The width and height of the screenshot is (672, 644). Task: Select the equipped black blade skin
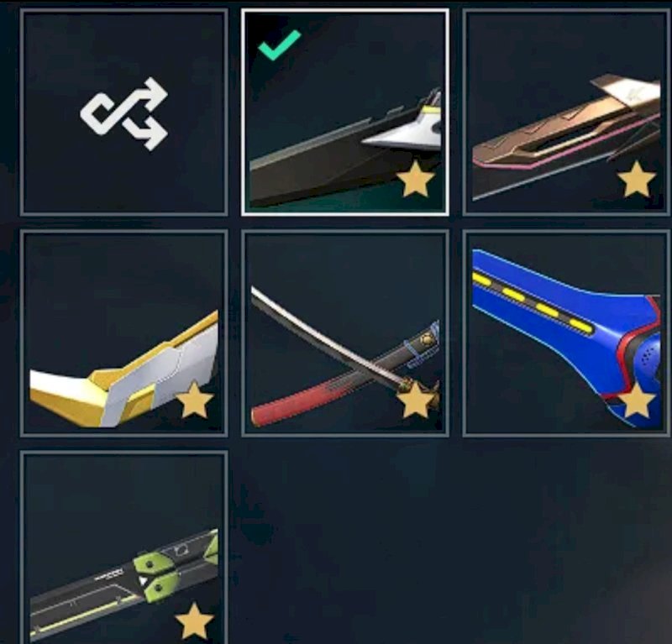[345, 113]
